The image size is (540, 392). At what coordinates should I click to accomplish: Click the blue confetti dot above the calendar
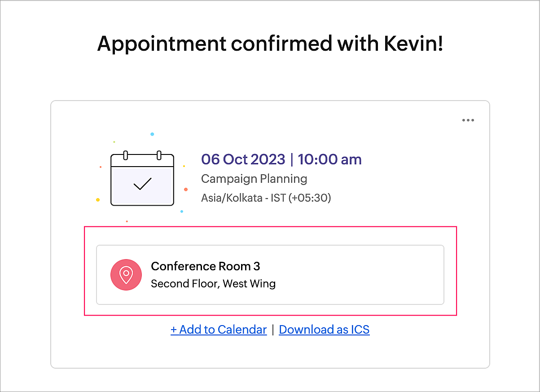152,134
